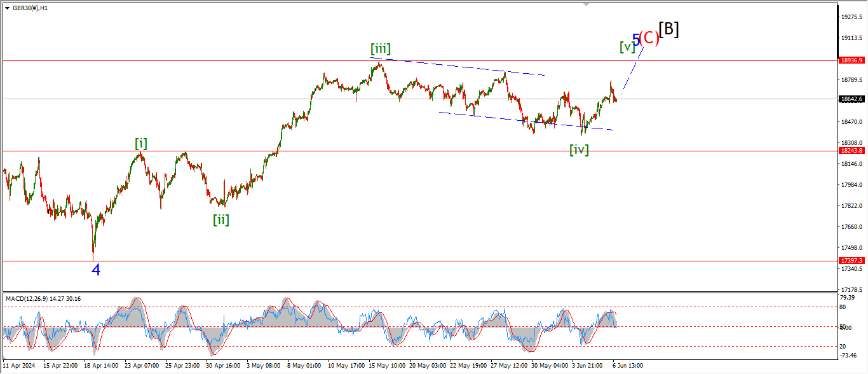Select the green [ii] wave label
This screenshot has height=374, width=868.
pos(220,220)
